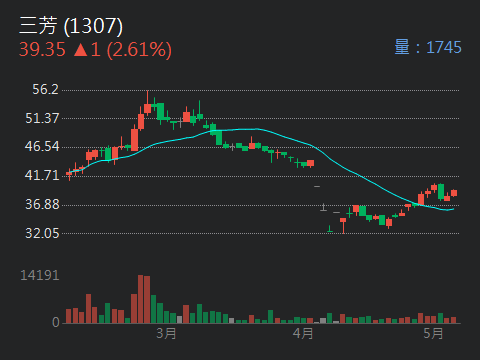Click the red up-triangle change indicator
The width and height of the screenshot is (480, 360).
[80, 50]
